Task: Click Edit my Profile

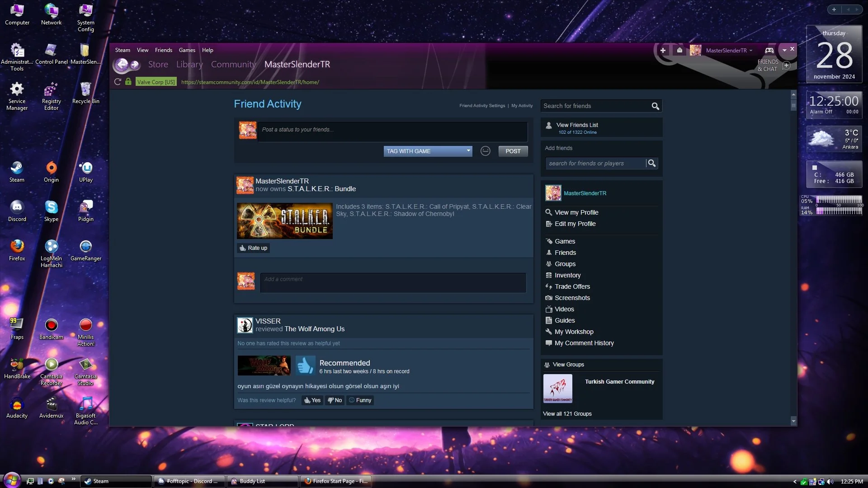Action: tap(575, 224)
